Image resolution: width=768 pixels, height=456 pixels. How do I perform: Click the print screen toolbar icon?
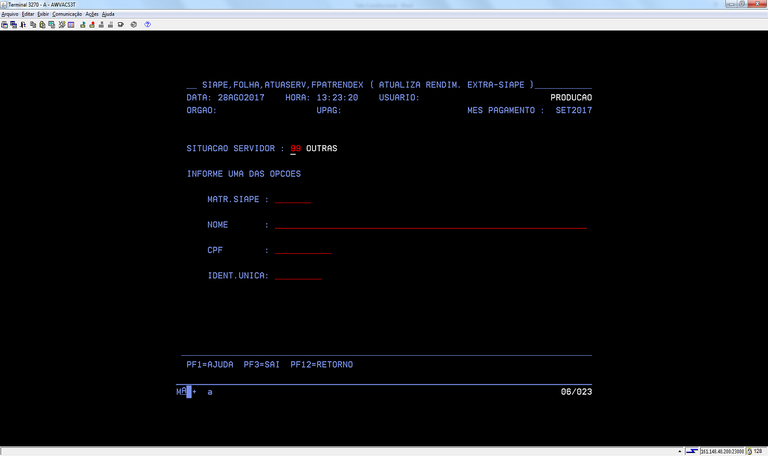click(x=4, y=24)
